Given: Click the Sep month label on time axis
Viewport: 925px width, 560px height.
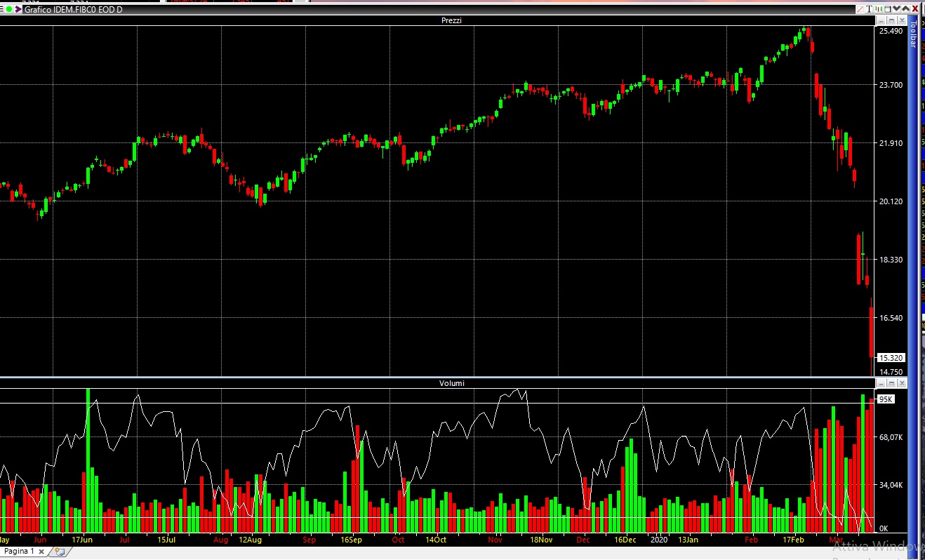Looking at the screenshot, I should [310, 540].
